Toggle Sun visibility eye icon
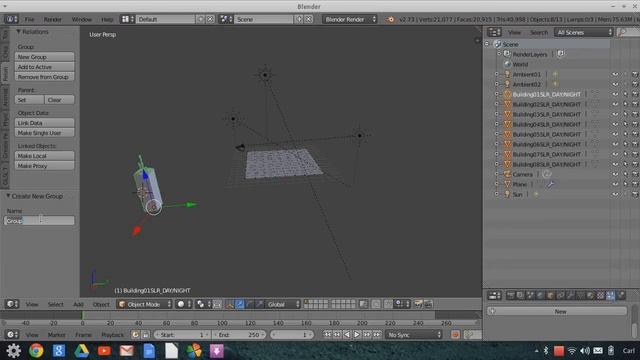The width and height of the screenshot is (640, 360). (615, 195)
